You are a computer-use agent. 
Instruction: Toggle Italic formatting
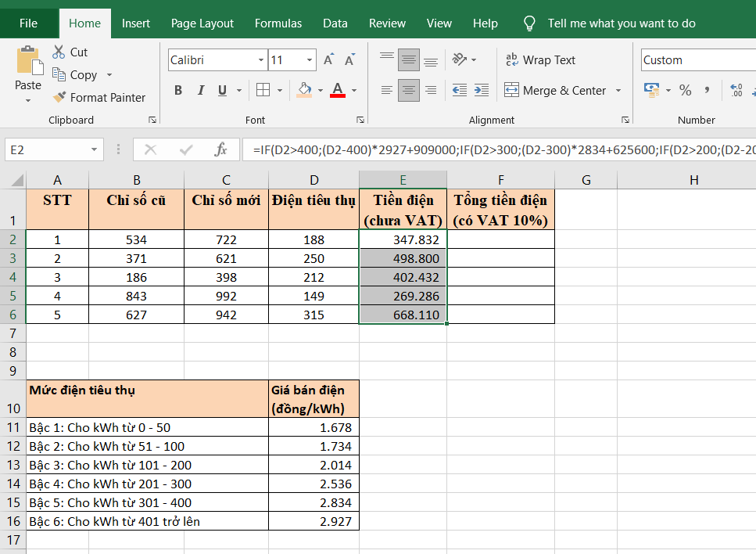pos(200,91)
